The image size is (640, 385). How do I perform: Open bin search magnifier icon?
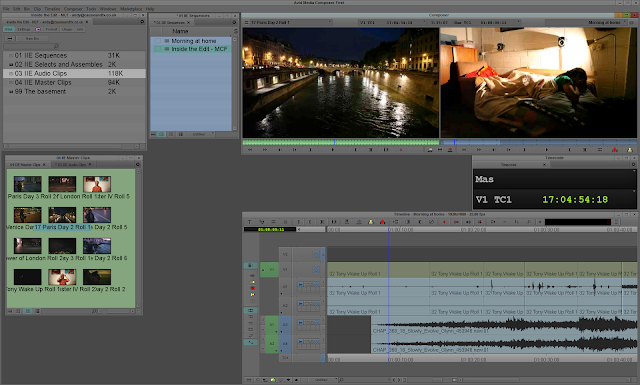pyautogui.click(x=56, y=46)
